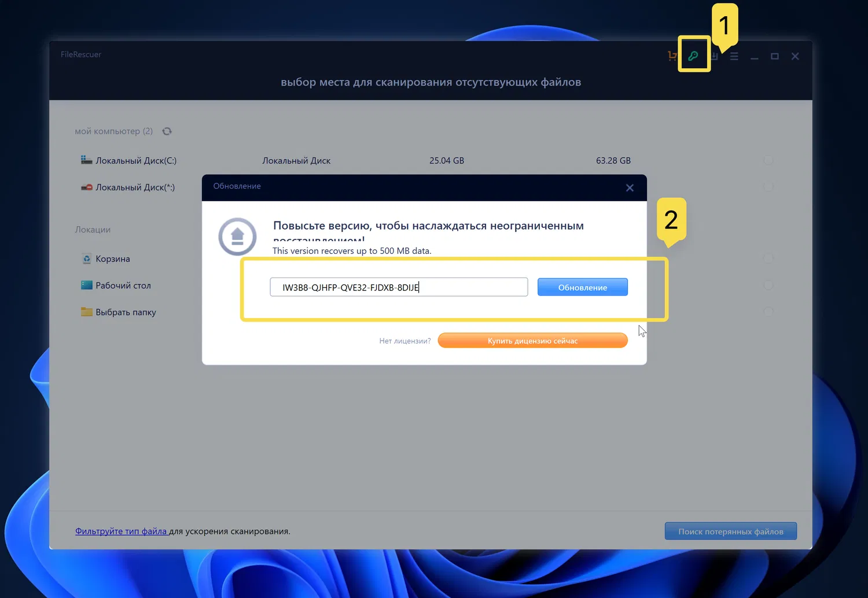Click the Локальный Диск(C:) drive icon

(x=86, y=160)
